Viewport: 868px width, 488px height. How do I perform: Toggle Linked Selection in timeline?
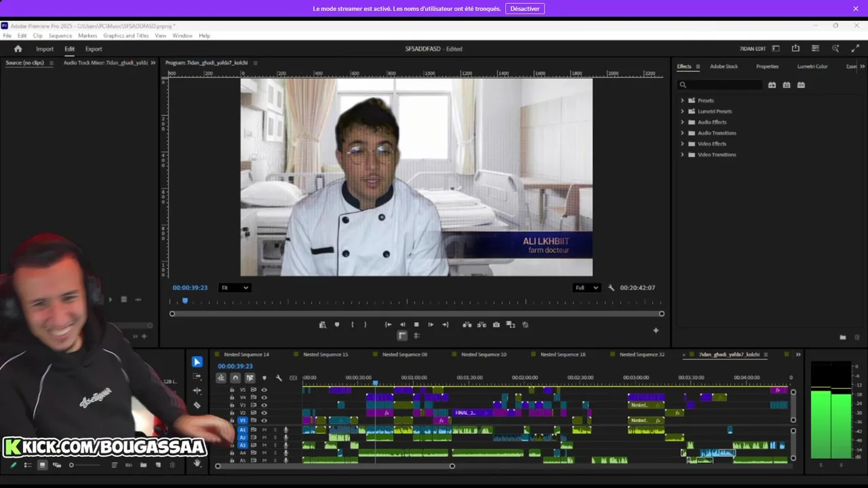250,378
